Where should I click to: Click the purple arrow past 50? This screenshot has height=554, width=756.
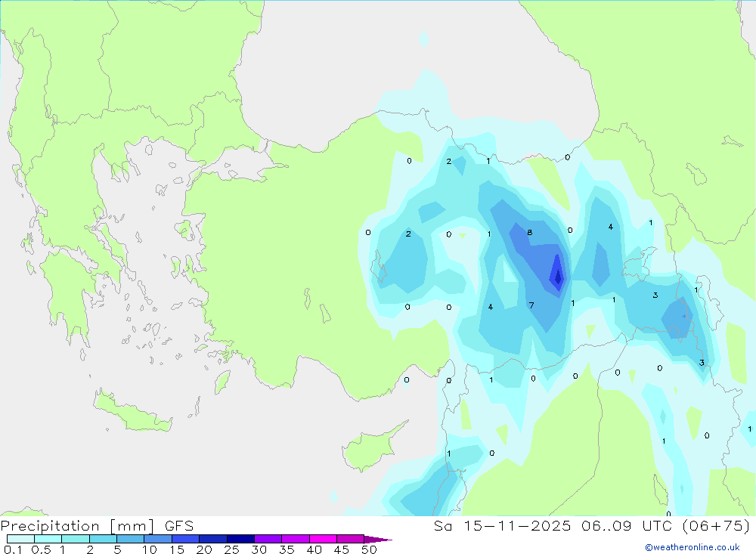click(x=377, y=539)
